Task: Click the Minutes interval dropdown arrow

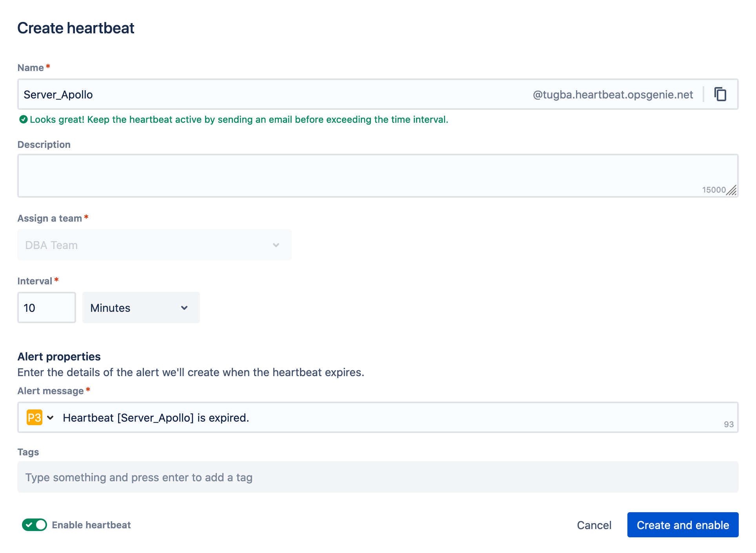Action: (x=185, y=307)
